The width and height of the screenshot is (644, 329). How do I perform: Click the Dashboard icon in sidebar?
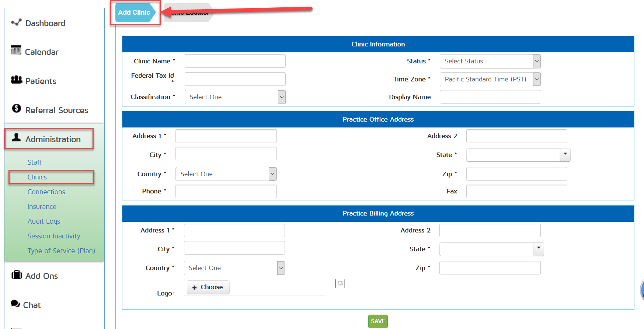16,23
